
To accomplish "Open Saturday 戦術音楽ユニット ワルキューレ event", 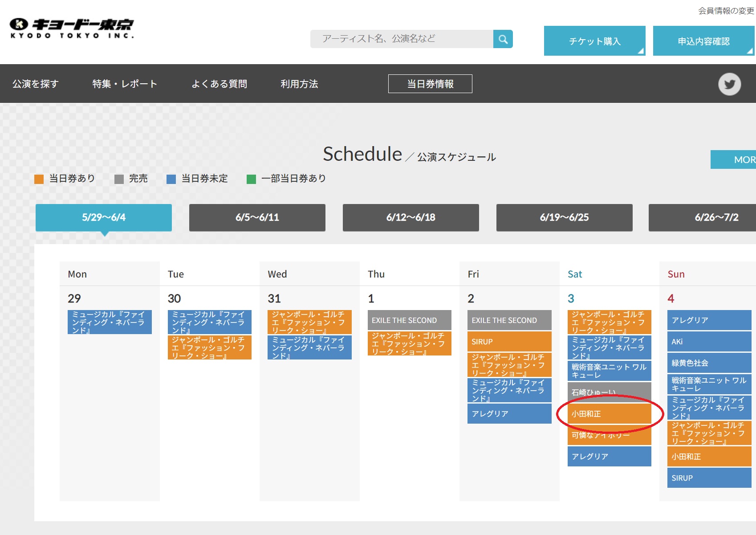I will [610, 371].
